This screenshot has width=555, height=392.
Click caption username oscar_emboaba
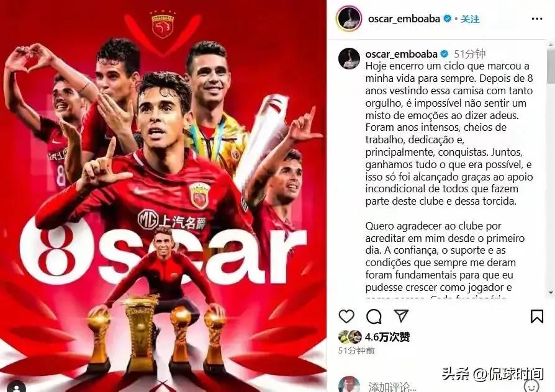(x=402, y=54)
